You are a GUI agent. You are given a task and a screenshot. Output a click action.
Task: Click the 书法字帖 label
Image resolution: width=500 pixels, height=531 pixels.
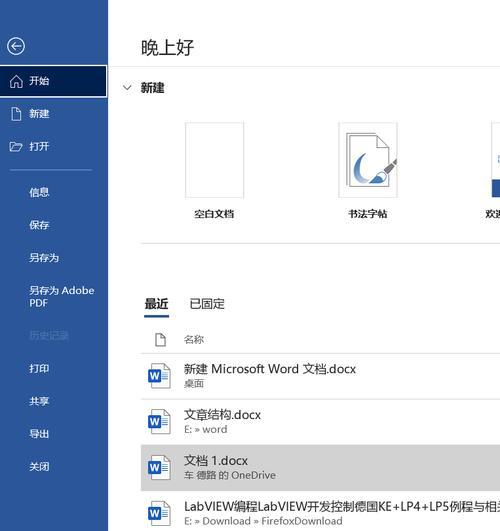tap(368, 214)
